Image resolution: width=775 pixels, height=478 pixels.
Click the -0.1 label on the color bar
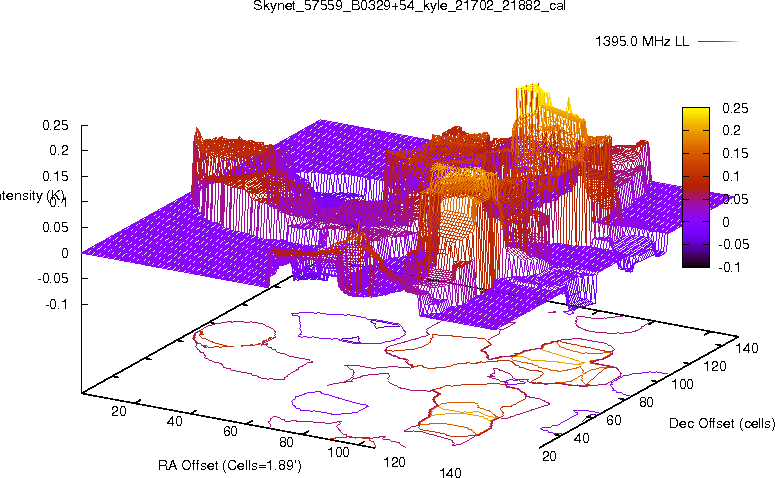[x=730, y=267]
